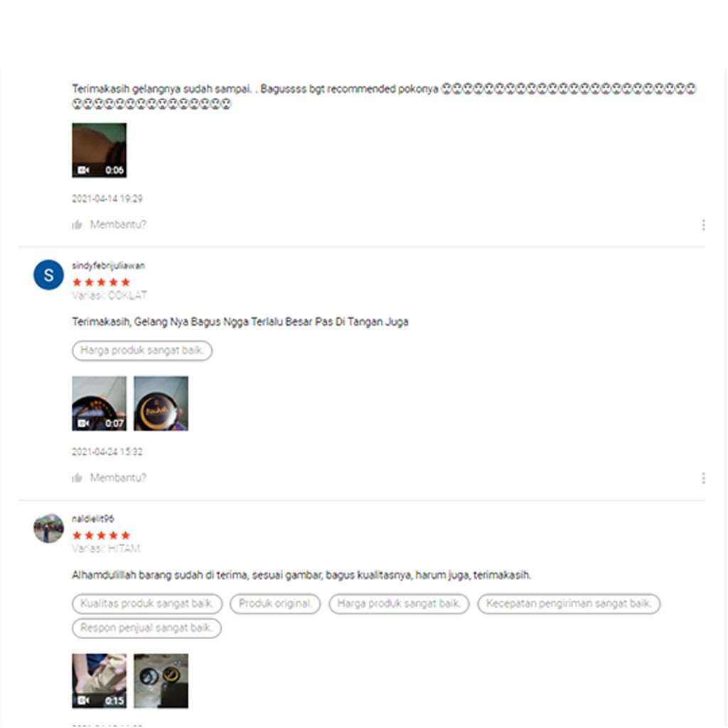The image size is (728, 728).
Task: Click the 'Harga produk sangat baik' tag in sindyfebrijuliawan's review
Action: pyautogui.click(x=142, y=350)
